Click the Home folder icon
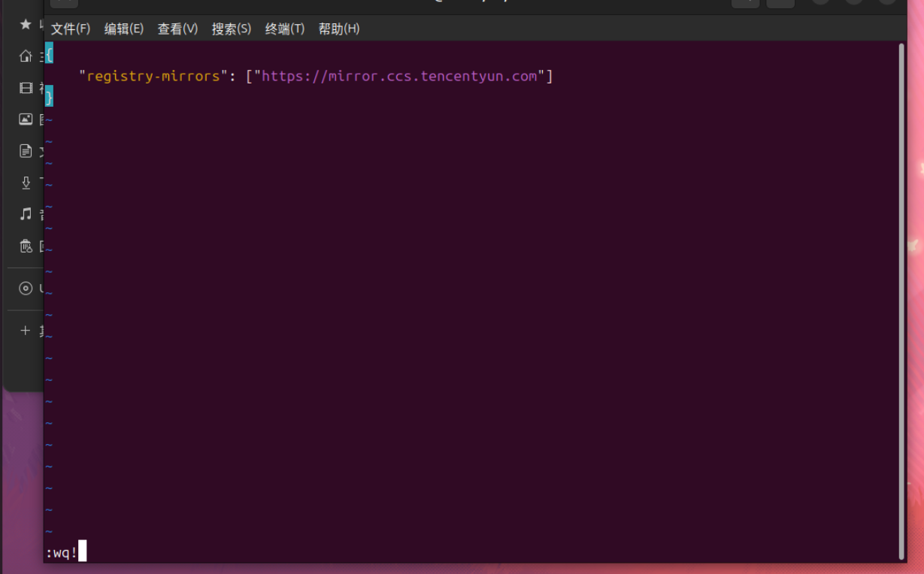This screenshot has width=924, height=574. click(x=26, y=56)
